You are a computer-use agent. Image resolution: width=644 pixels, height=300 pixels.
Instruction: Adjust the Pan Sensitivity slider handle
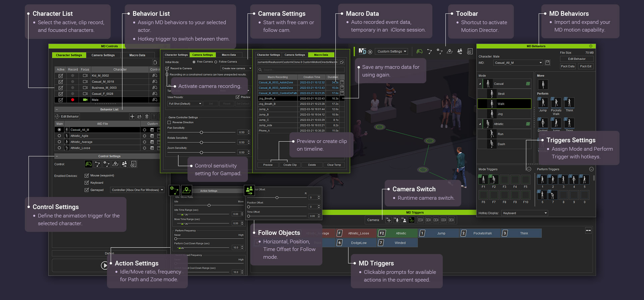point(201,133)
